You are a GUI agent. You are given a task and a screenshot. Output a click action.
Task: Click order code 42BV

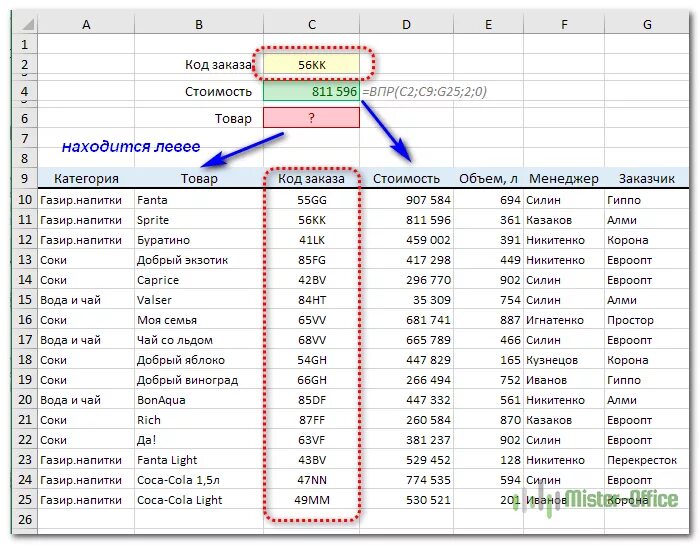point(312,280)
